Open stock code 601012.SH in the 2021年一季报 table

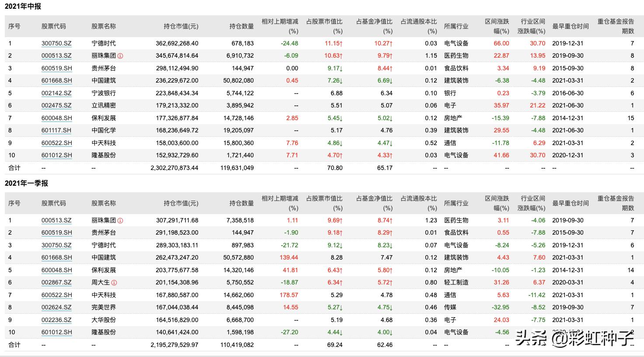coord(57,332)
